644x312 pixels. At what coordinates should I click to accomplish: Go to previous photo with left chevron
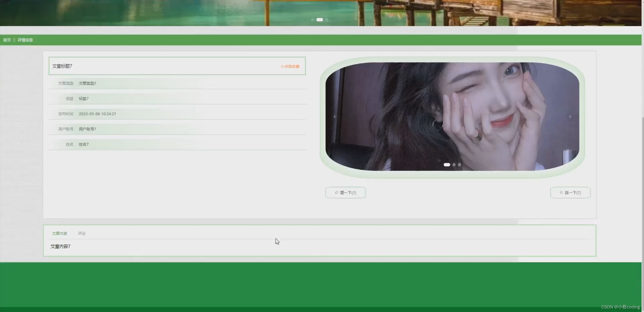tap(334, 117)
